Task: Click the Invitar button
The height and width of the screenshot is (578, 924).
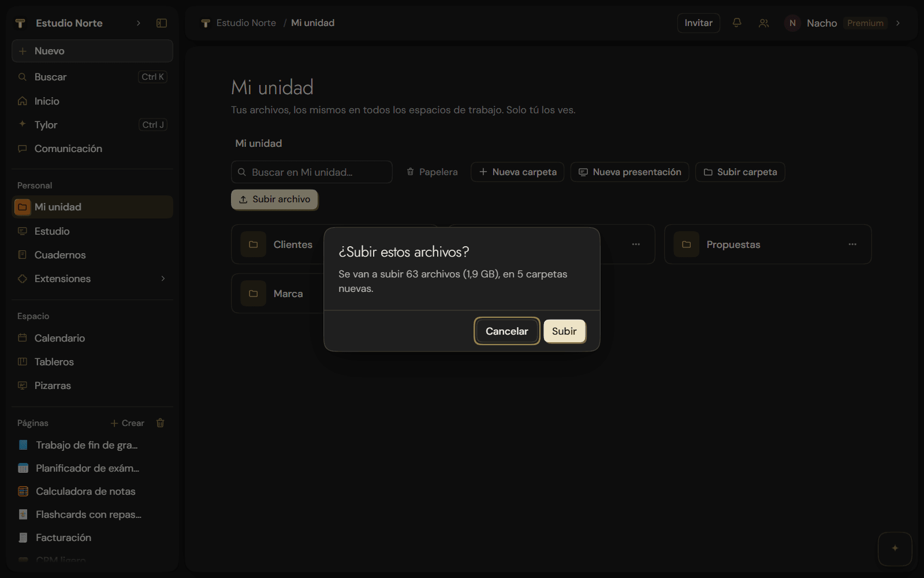Action: tap(698, 23)
